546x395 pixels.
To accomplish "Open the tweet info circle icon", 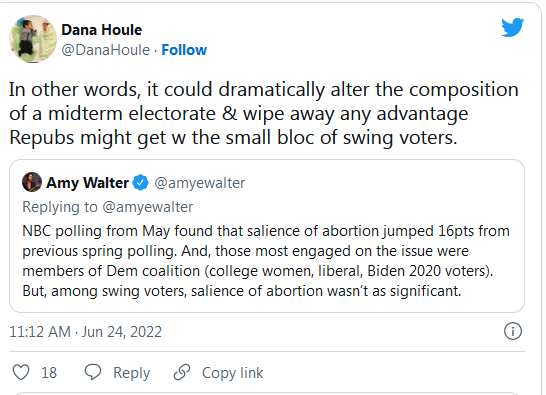I will [x=513, y=331].
